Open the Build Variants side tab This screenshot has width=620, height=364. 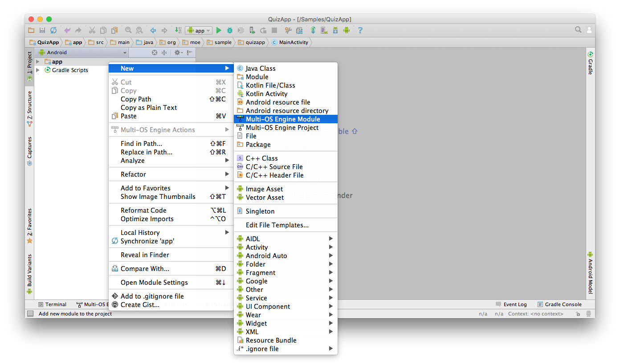pyautogui.click(x=29, y=275)
